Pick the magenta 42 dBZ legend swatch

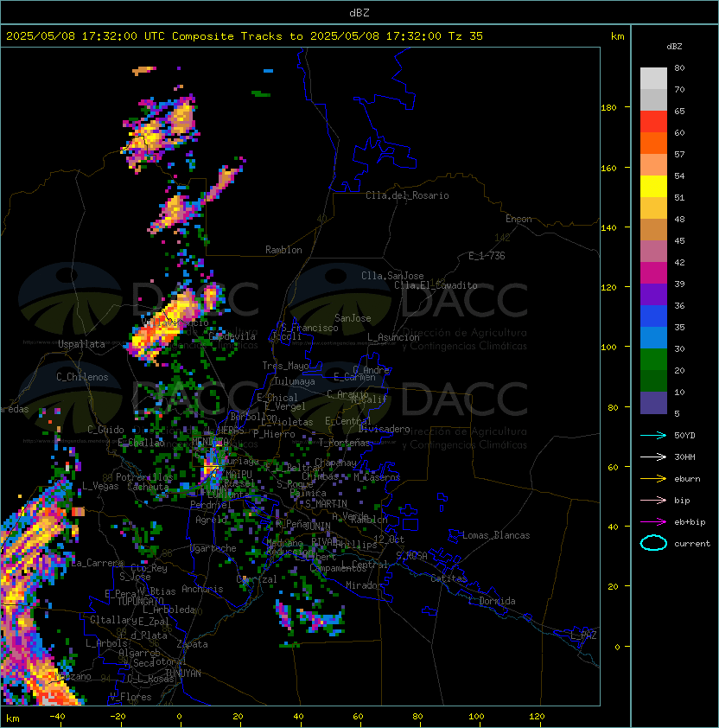tap(653, 273)
